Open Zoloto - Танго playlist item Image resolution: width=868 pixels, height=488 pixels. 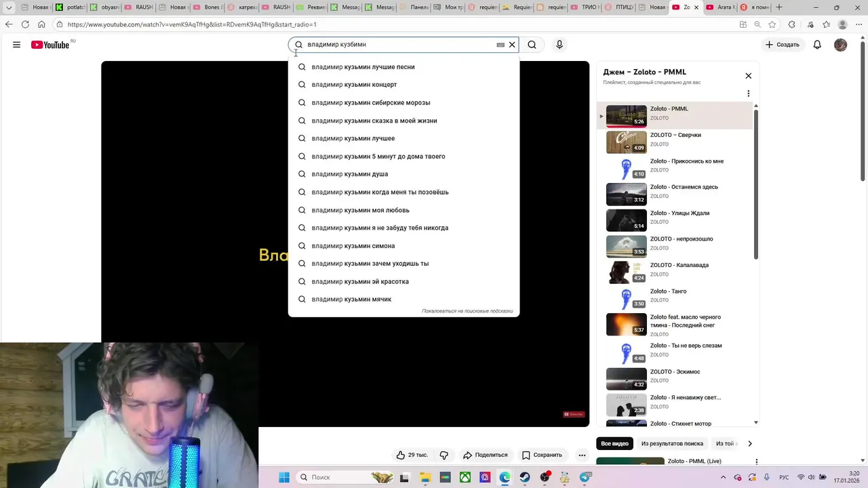click(675, 298)
